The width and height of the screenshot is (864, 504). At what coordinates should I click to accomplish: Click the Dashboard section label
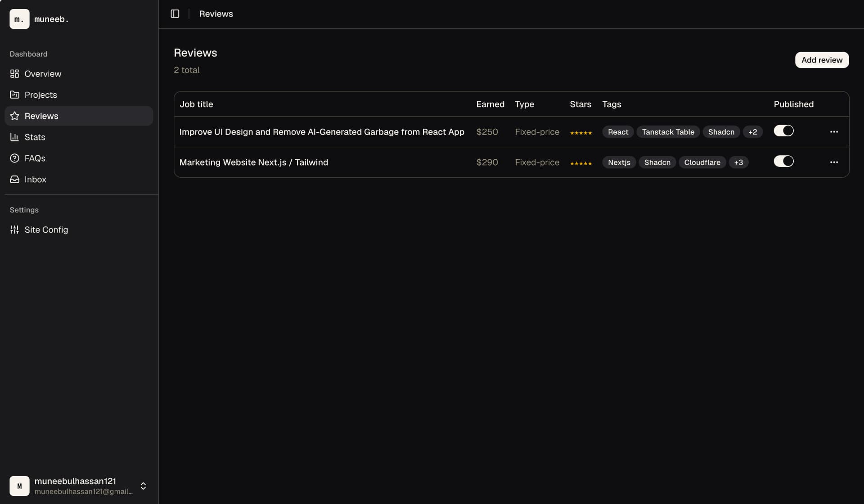point(28,54)
